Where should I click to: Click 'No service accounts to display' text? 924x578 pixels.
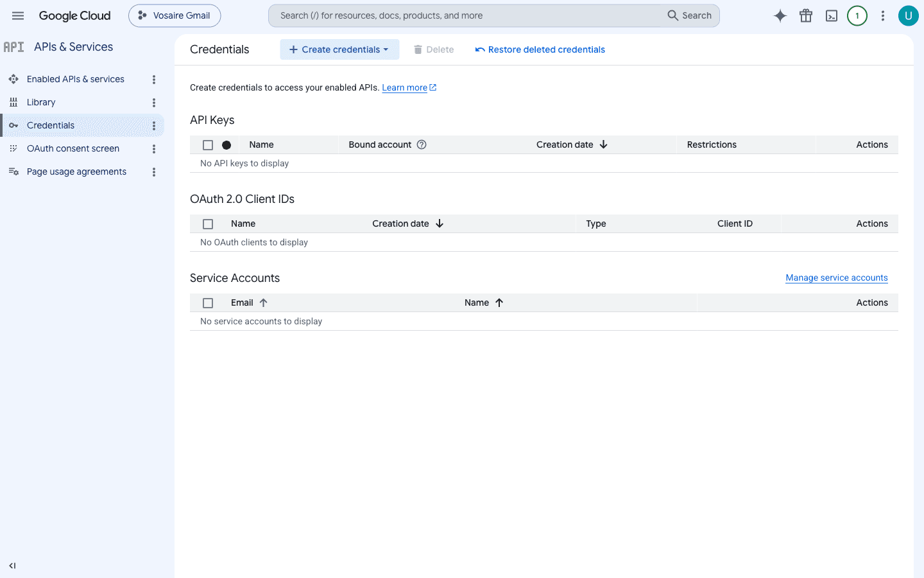(261, 321)
